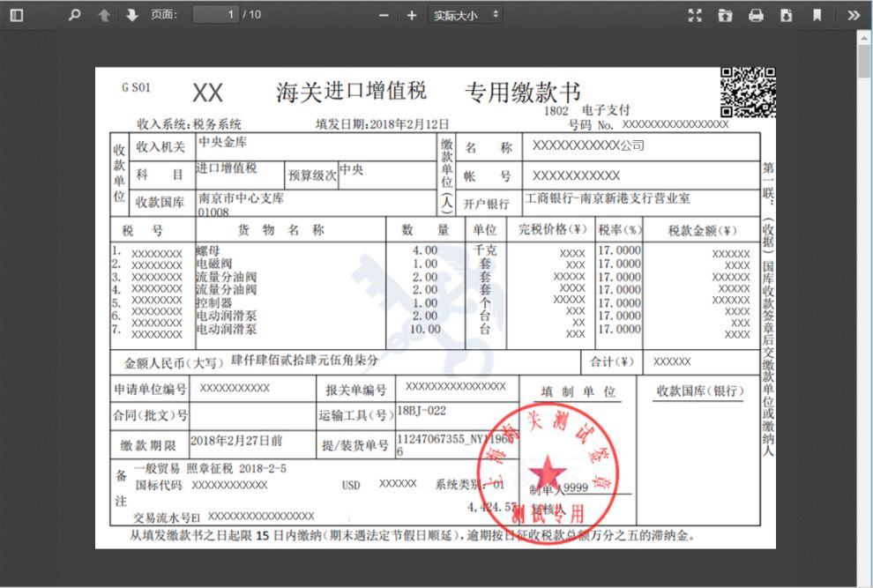Print the customs document with the printer icon
This screenshot has width=873, height=588.
click(756, 14)
